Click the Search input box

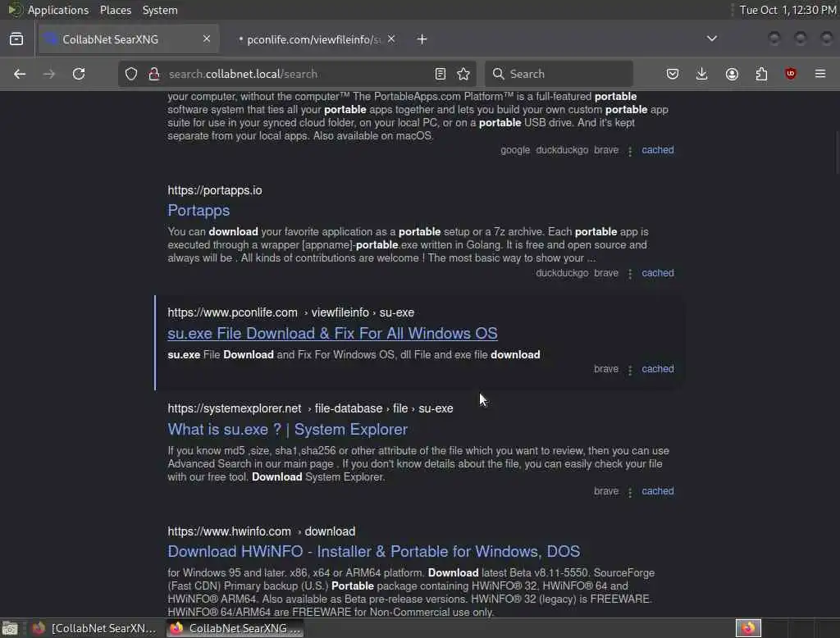(x=559, y=74)
